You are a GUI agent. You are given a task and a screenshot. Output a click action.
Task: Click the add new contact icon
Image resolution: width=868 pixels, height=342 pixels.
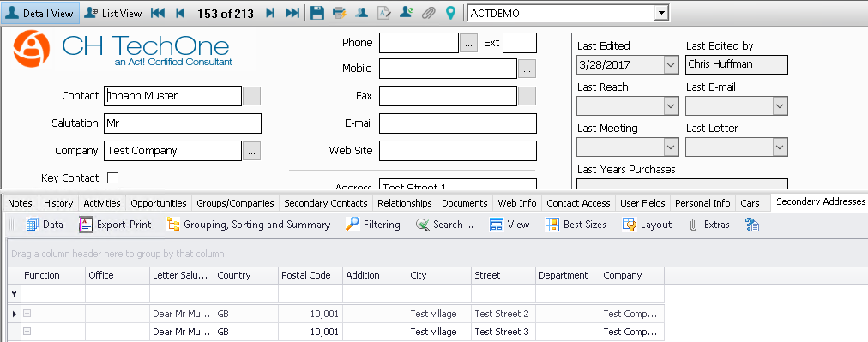[x=407, y=13]
